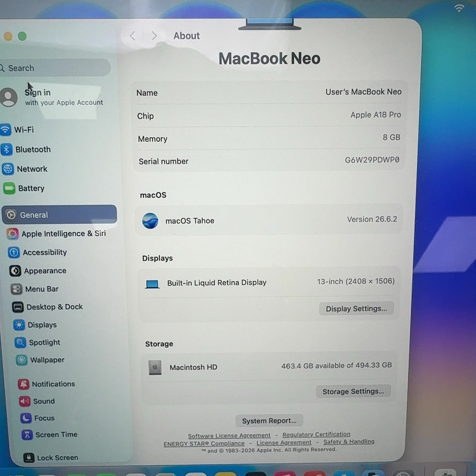Click the computer name User's MacBook Neo
476x476 pixels.
click(x=363, y=92)
